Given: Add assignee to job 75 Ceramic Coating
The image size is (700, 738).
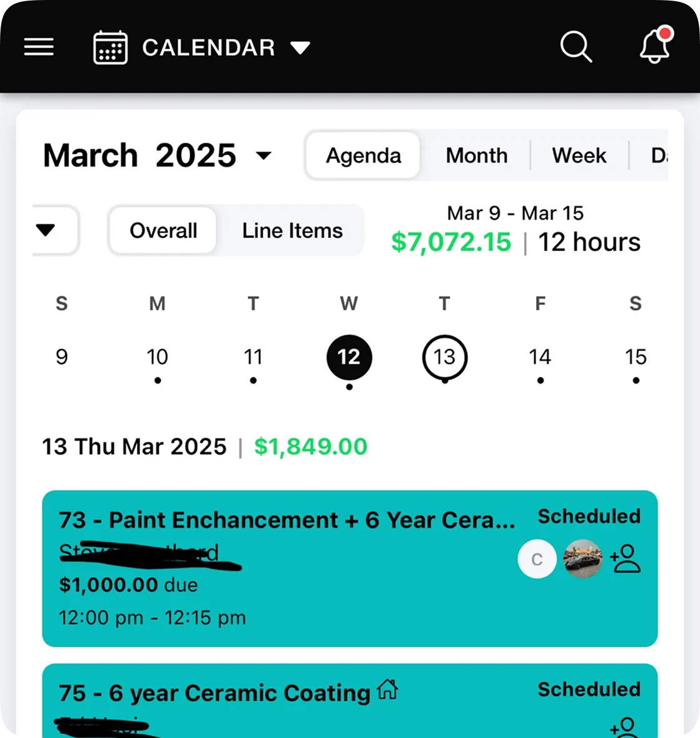Looking at the screenshot, I should click(x=625, y=727).
